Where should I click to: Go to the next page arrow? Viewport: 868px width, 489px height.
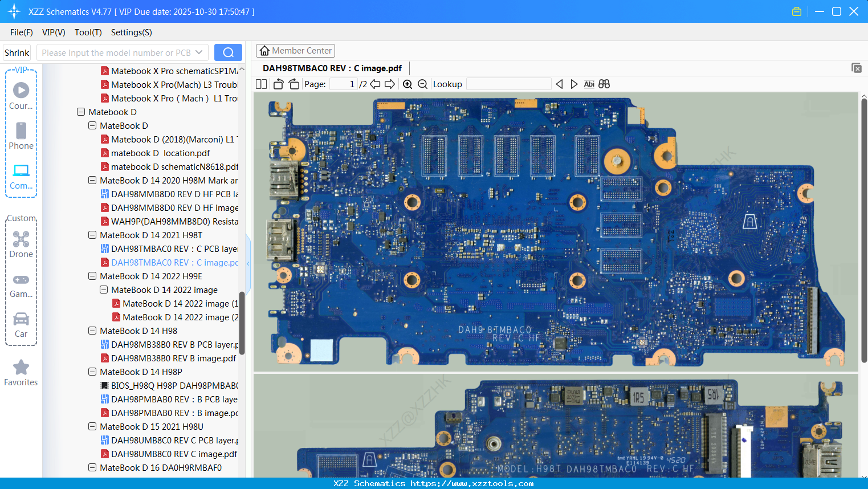click(390, 84)
